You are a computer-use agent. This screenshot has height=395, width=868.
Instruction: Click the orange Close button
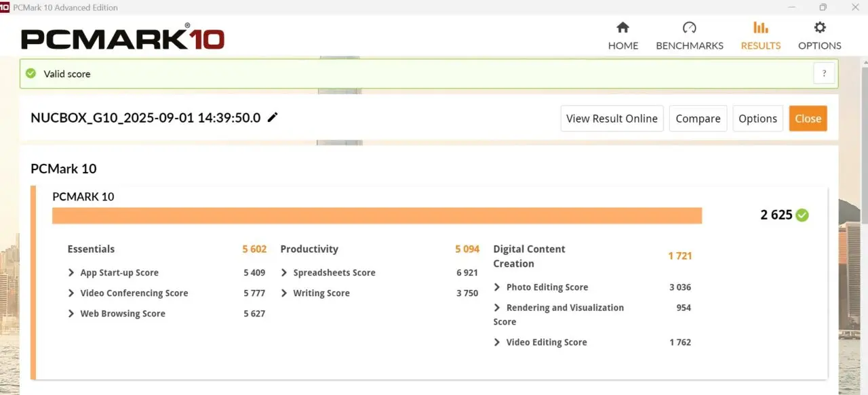(808, 119)
